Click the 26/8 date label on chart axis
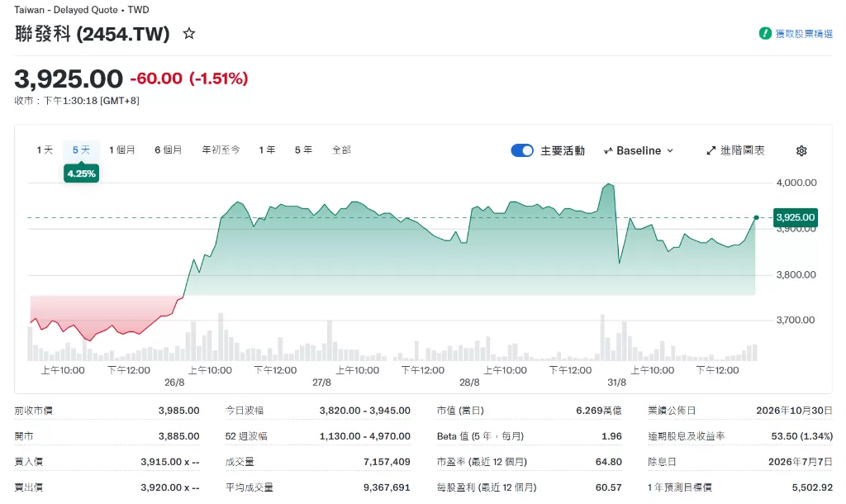Image resolution: width=846 pixels, height=504 pixels. 174,382
